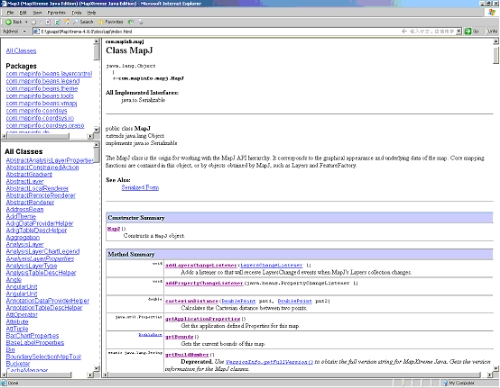500x388 pixels.
Task: Open the LayersChangeListener parameter link
Action: [271, 265]
